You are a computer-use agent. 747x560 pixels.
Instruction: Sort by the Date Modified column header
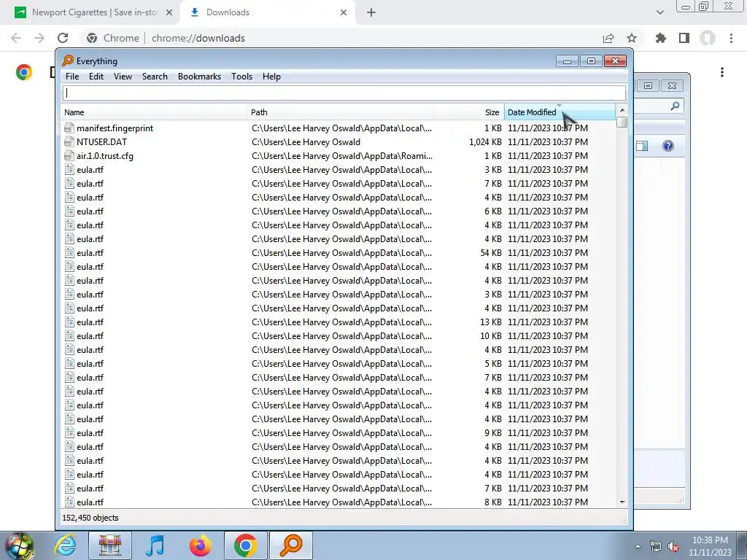point(560,112)
